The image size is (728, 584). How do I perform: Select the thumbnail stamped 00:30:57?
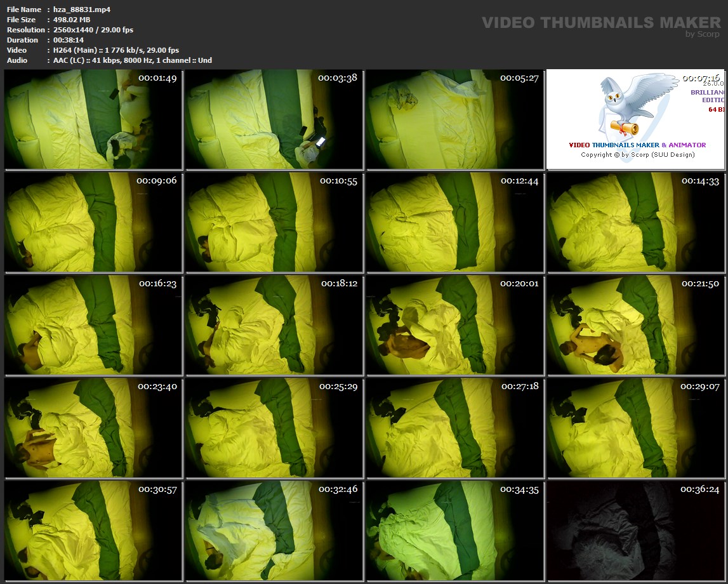[x=93, y=531]
